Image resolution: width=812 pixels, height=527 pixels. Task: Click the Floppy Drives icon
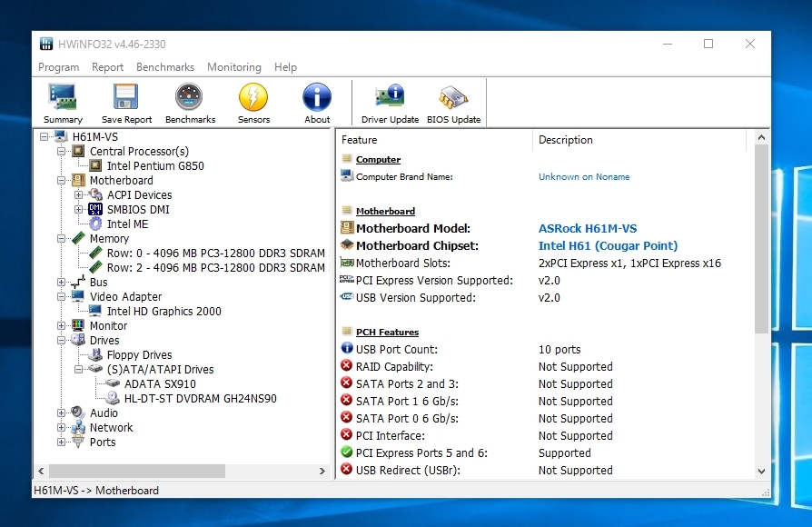(95, 354)
